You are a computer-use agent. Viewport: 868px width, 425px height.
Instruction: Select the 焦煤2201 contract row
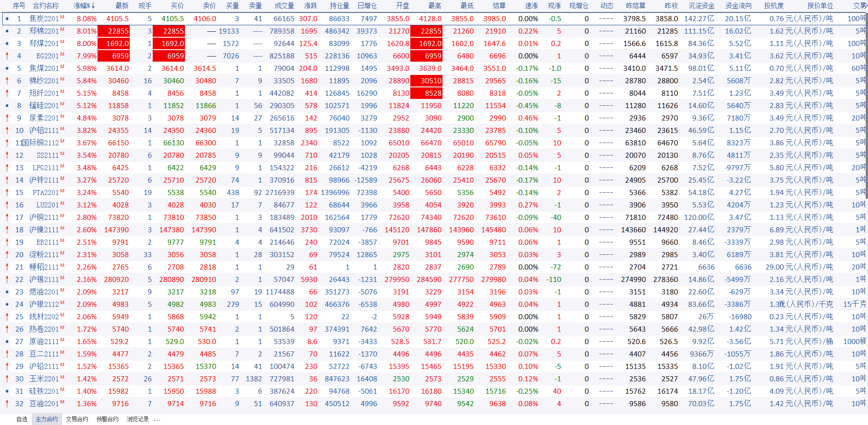point(434,68)
